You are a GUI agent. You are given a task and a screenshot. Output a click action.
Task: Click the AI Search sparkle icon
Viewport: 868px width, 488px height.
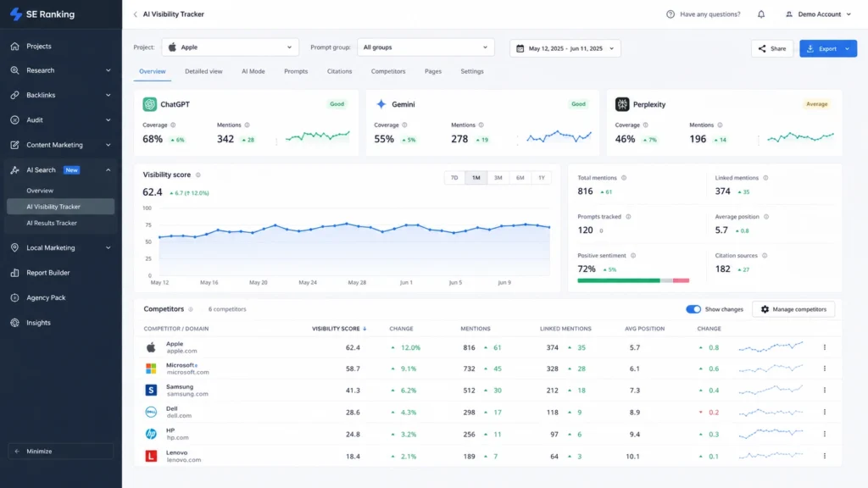[x=15, y=169]
